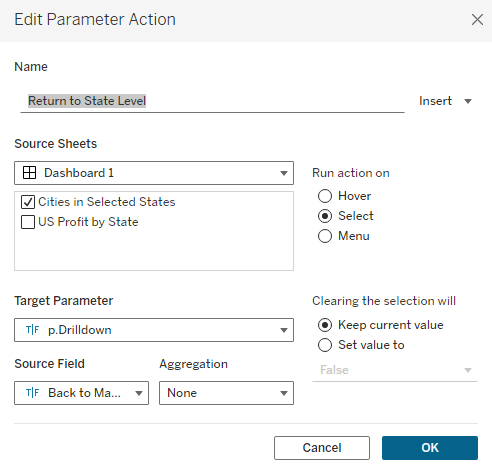Open the disabled False value dropdown

[x=395, y=370]
